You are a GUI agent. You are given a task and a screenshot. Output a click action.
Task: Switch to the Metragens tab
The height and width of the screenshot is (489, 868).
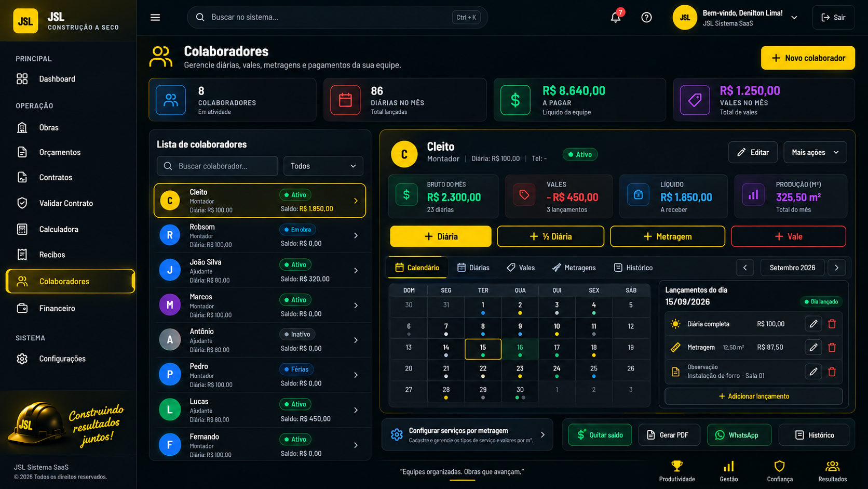click(x=574, y=268)
